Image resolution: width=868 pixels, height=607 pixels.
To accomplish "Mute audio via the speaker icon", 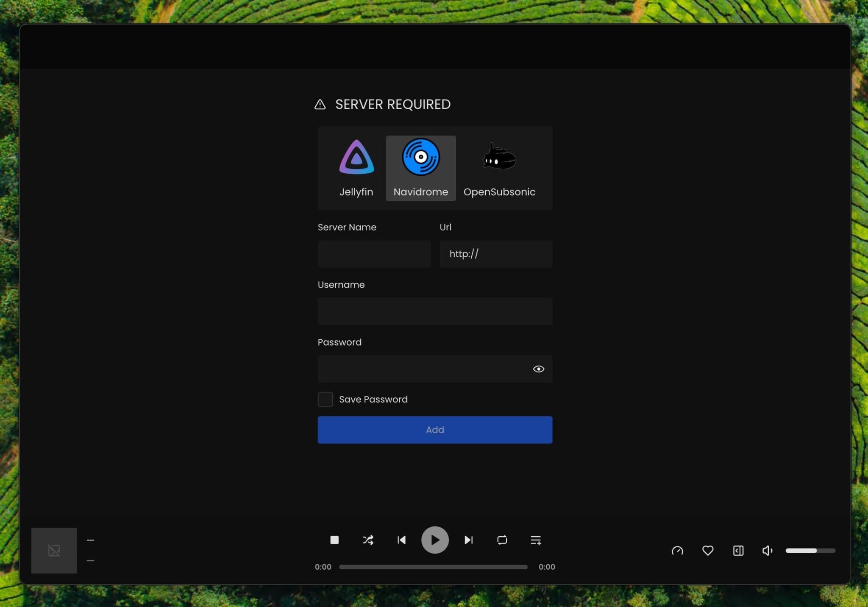I will click(x=766, y=550).
